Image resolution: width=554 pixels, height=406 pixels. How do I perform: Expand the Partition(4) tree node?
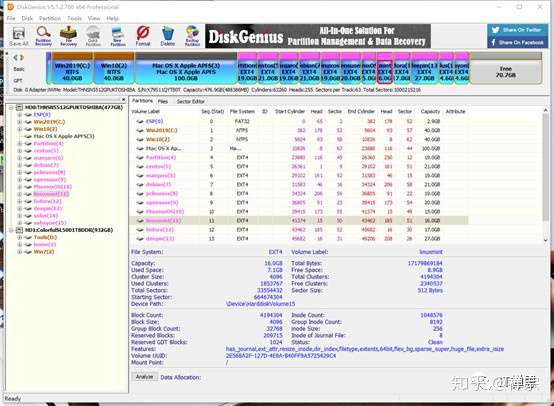tap(20, 143)
